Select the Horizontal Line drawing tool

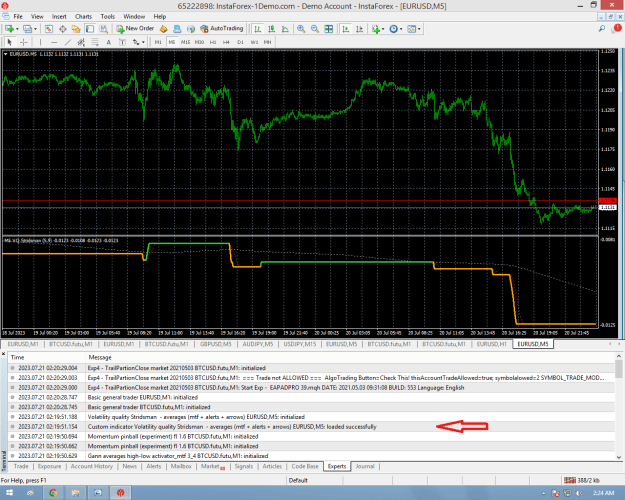tap(54, 42)
